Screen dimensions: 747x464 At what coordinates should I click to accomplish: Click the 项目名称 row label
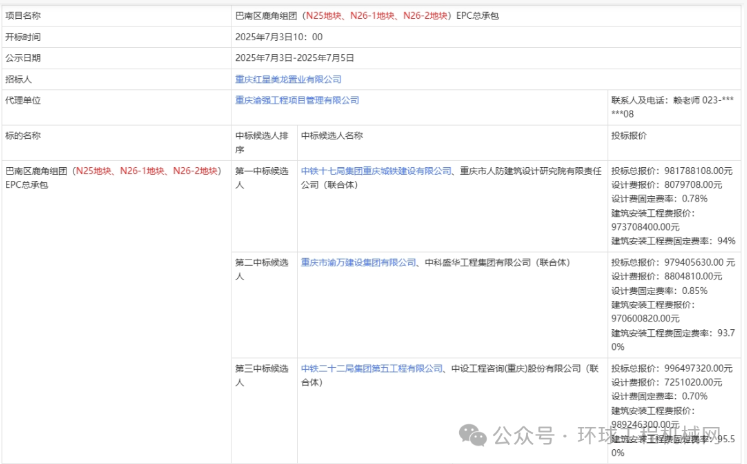point(23,16)
